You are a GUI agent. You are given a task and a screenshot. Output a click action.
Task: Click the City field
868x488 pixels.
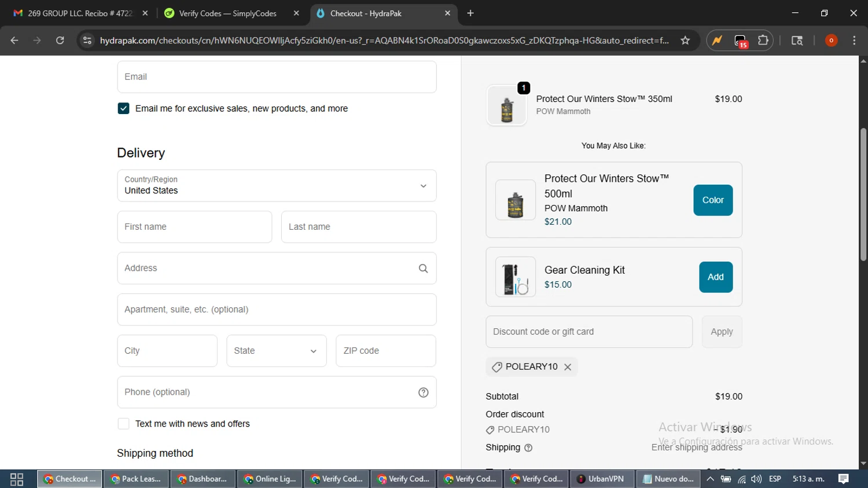pyautogui.click(x=167, y=351)
